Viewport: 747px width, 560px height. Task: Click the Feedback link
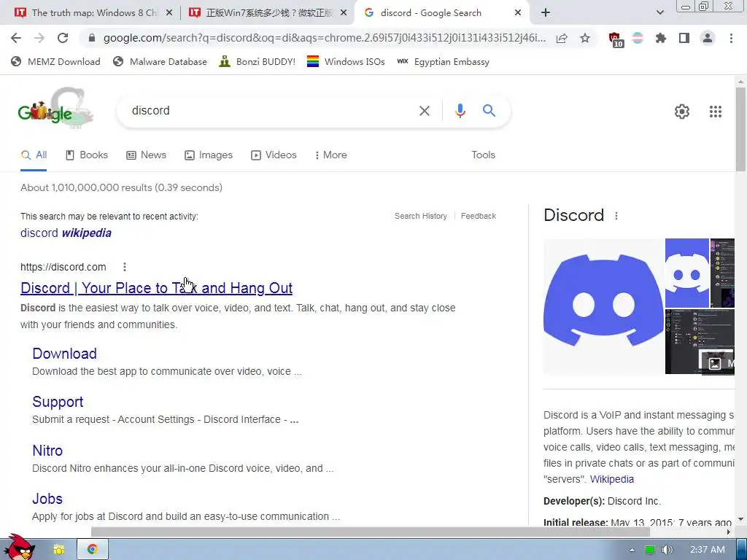coord(479,216)
